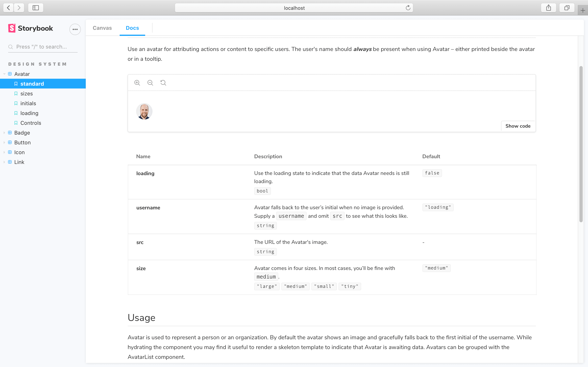This screenshot has height=367, width=588.
Task: Click the reset zoom icon
Action: click(163, 83)
